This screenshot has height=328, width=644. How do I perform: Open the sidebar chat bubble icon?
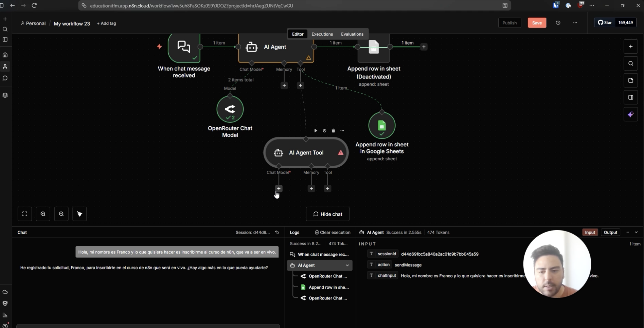pos(5,78)
